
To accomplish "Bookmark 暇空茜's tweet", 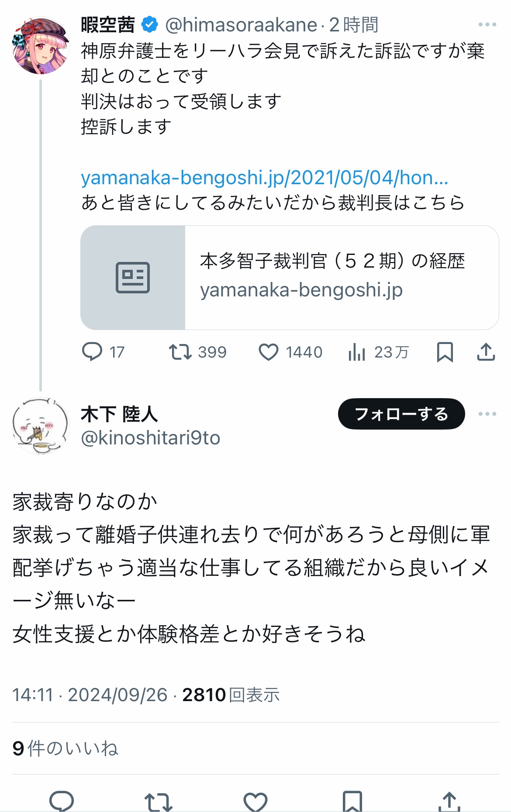I will pyautogui.click(x=445, y=352).
